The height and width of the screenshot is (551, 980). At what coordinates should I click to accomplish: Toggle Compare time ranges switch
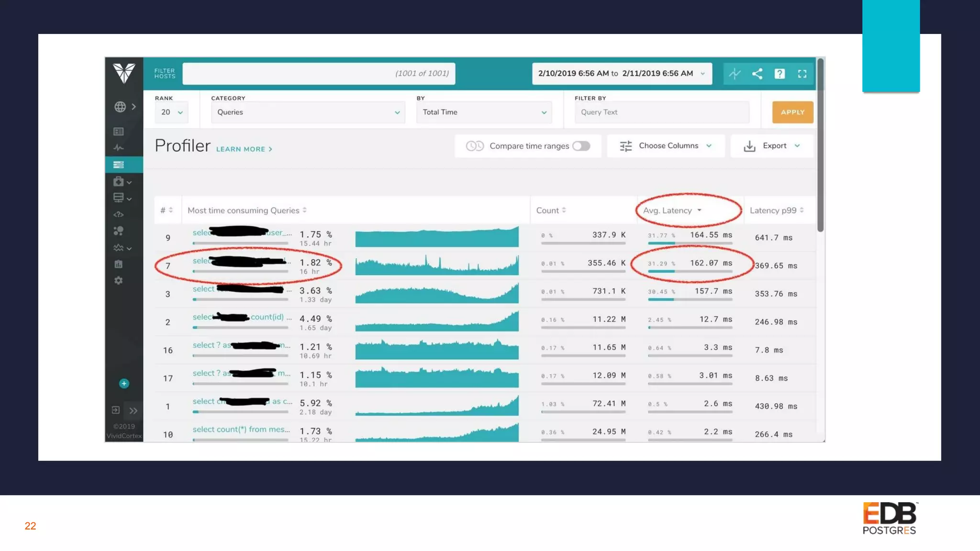(x=581, y=146)
